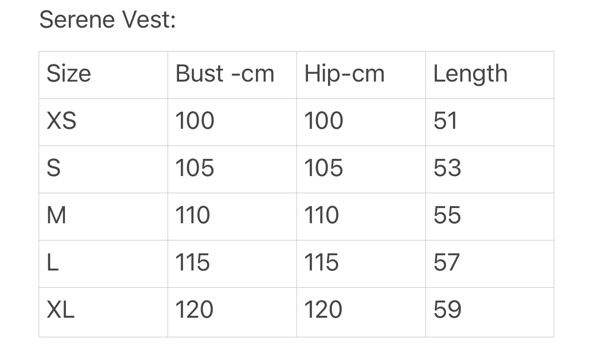This screenshot has height=364, width=593.
Task: Click the L hip value 115
Action: [322, 262]
